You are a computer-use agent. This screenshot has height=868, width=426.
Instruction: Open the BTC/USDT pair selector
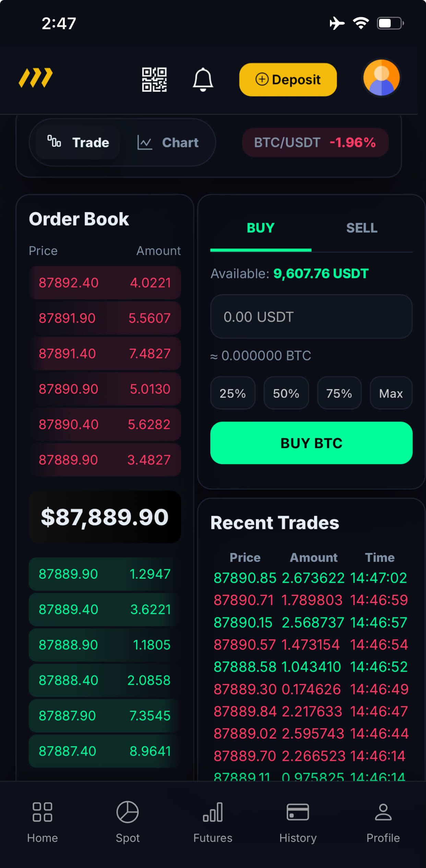pos(315,142)
